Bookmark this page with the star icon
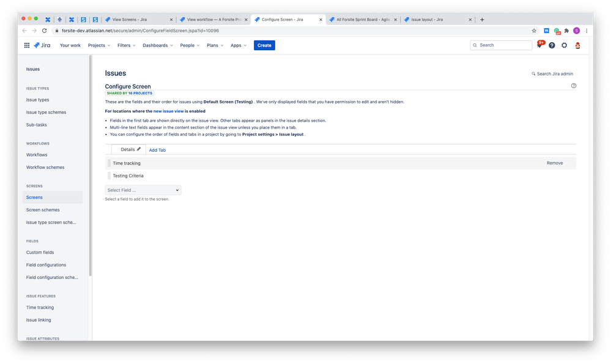Image resolution: width=611 pixels, height=364 pixels. coord(534,31)
